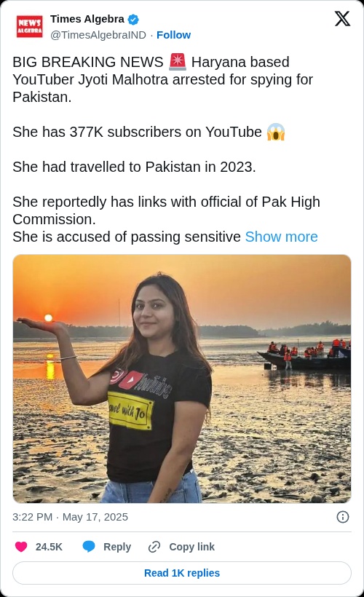The image size is (364, 597).
Task: Click the red siren emoji in tweet
Action: tap(178, 62)
